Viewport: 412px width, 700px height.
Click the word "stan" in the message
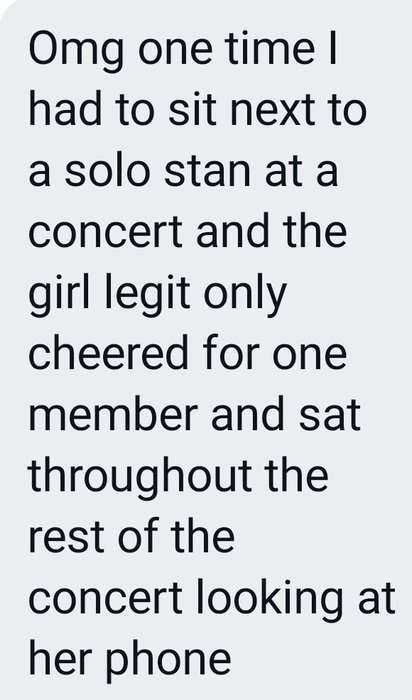pos(207,171)
